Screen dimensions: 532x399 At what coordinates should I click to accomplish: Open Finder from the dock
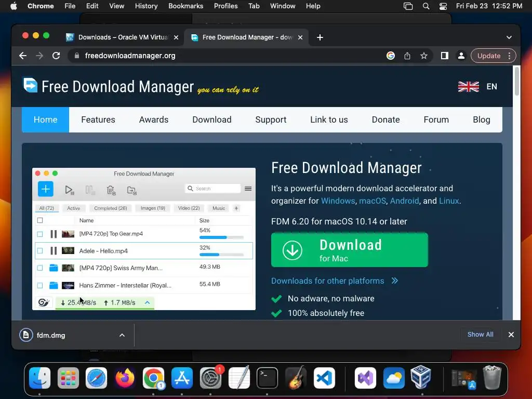tap(39, 378)
